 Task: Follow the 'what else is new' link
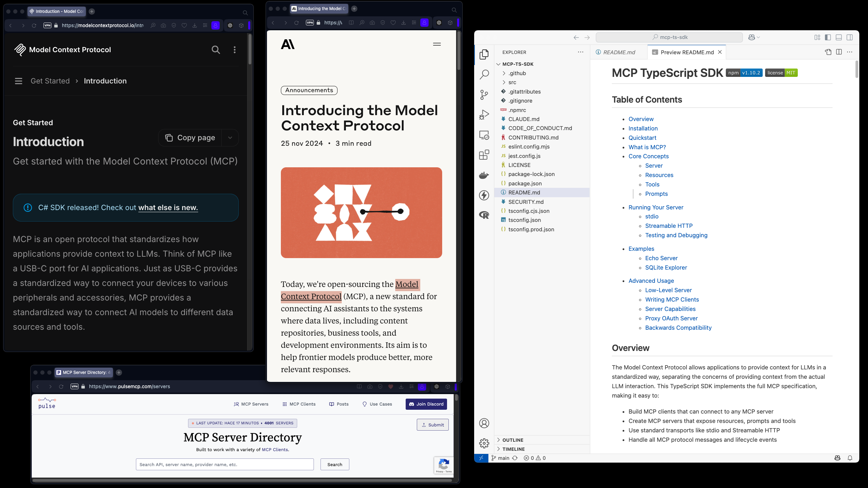tap(168, 208)
